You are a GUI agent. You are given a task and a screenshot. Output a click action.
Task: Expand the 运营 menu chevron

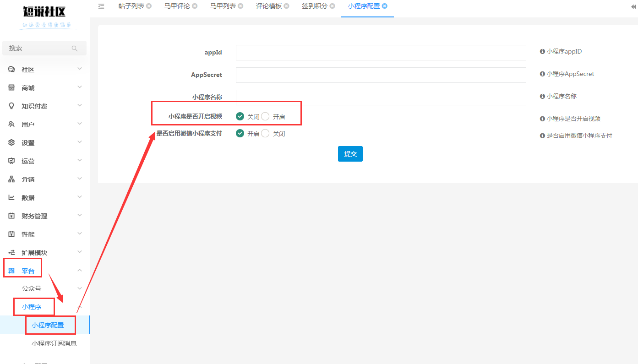(80, 160)
